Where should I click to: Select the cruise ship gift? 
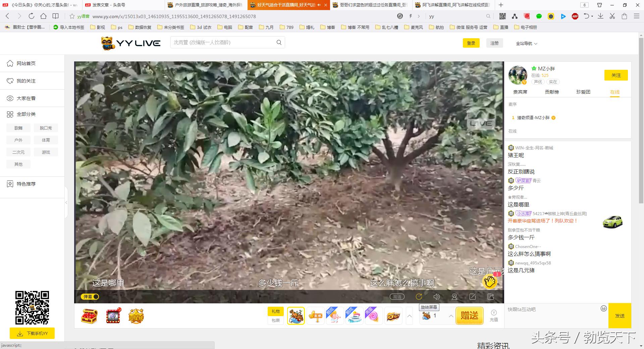354,316
